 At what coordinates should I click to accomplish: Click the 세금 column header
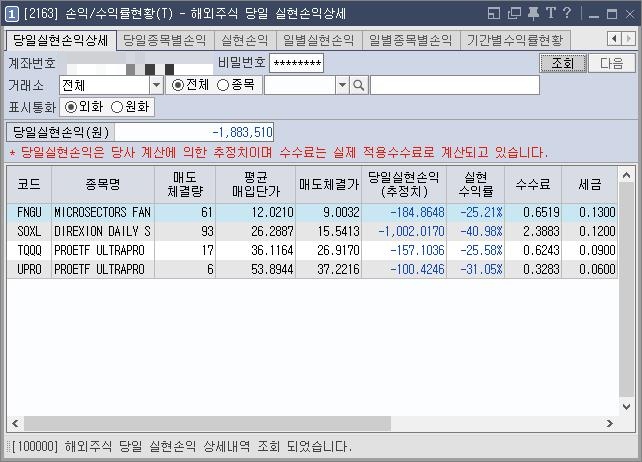click(x=590, y=184)
